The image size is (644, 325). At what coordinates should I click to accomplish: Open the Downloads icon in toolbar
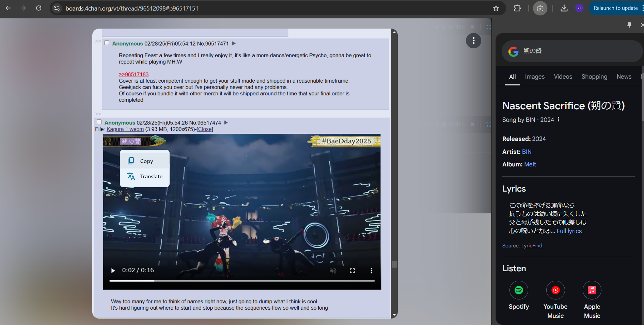tap(564, 8)
